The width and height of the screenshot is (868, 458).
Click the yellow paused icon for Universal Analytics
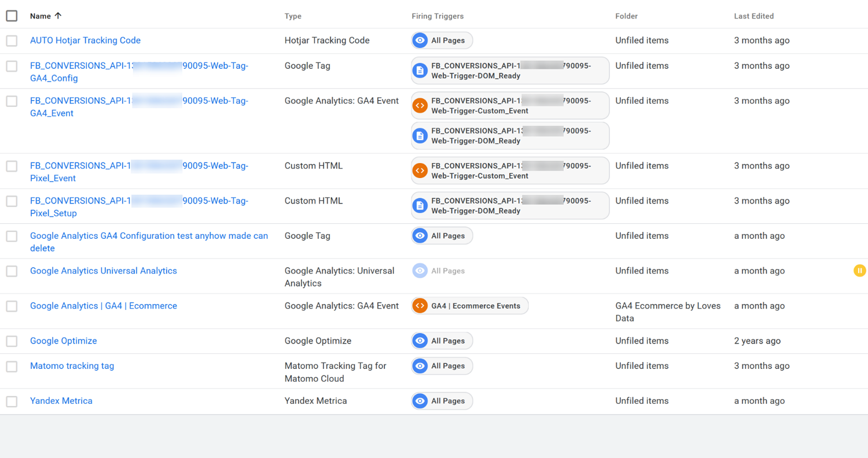[860, 271]
